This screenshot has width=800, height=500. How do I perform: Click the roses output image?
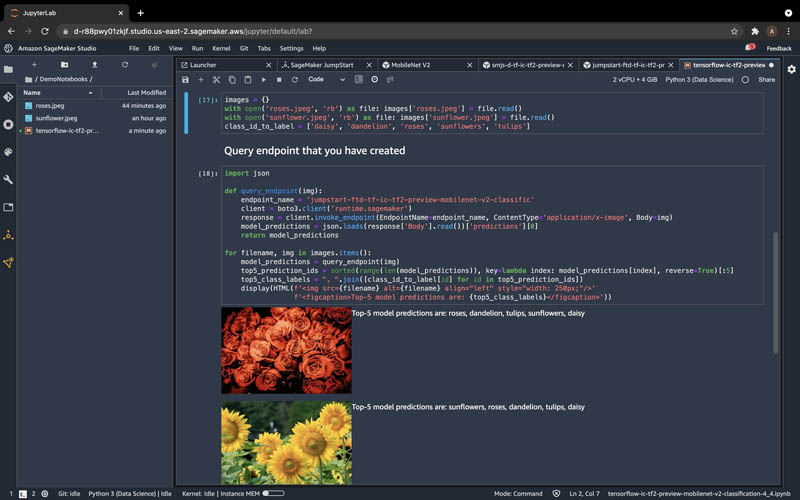pyautogui.click(x=286, y=350)
